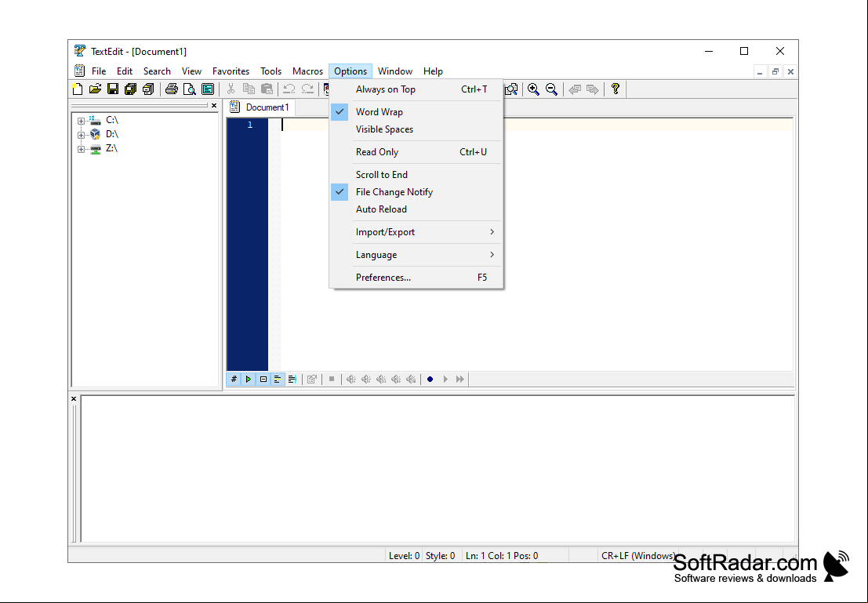This screenshot has height=603, width=868.
Task: Open the Tools menu
Action: tap(271, 71)
